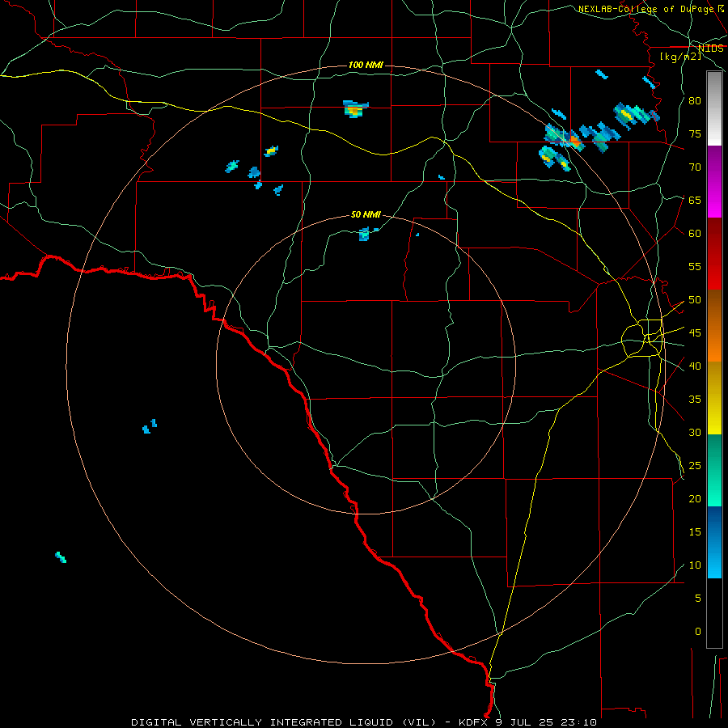
Task: Click the 75 value on color scale
Action: [x=695, y=133]
